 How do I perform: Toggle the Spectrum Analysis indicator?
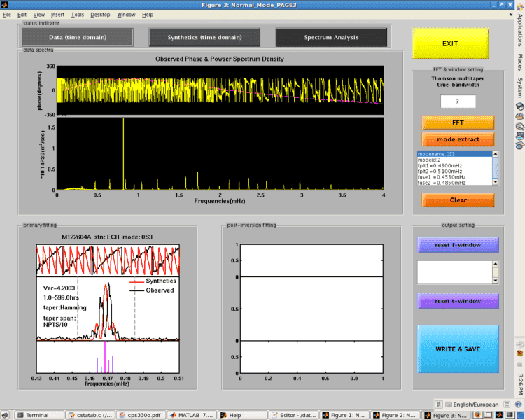click(x=331, y=37)
